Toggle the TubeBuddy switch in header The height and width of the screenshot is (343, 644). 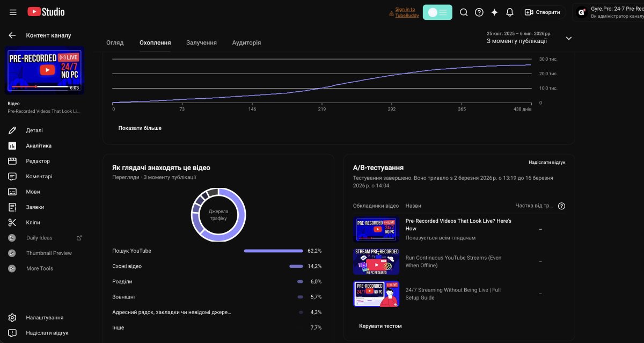437,12
